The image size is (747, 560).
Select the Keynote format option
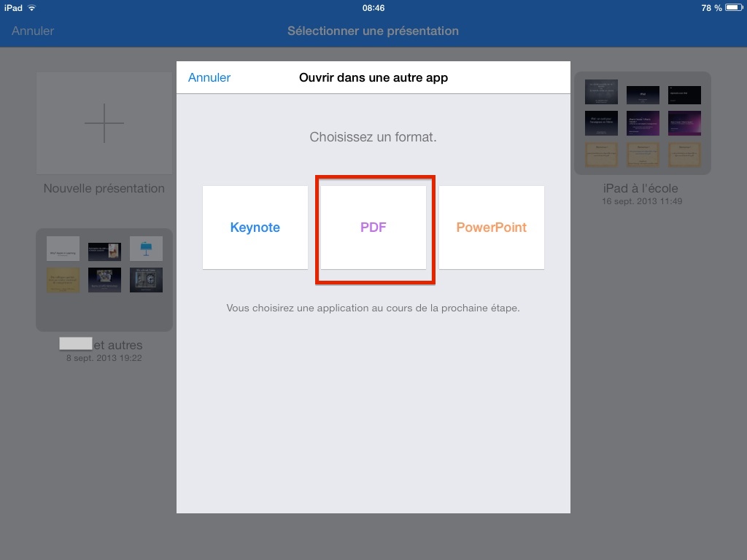pyautogui.click(x=255, y=227)
